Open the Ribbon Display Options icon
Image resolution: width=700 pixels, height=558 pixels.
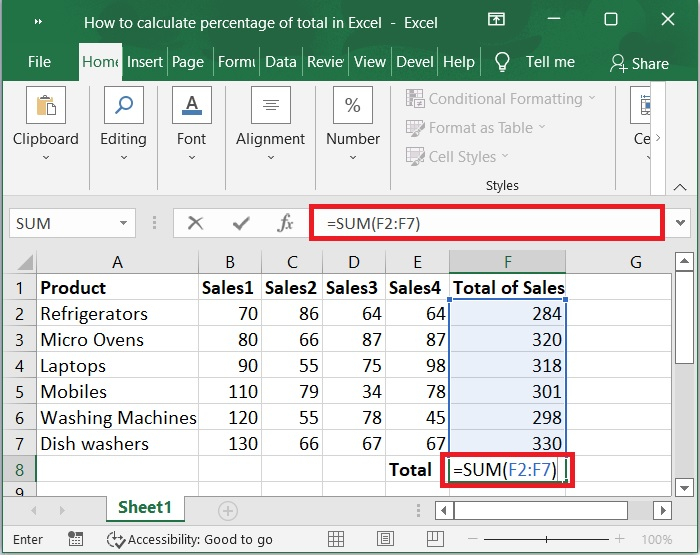[x=496, y=21]
